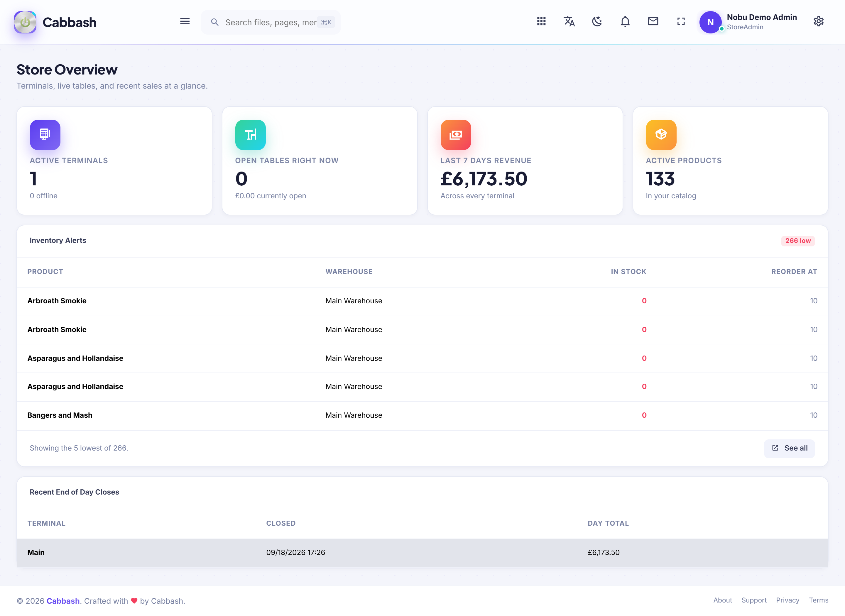Open the Nobu Demo Admin profile menu
This screenshot has width=845, height=616.
748,22
